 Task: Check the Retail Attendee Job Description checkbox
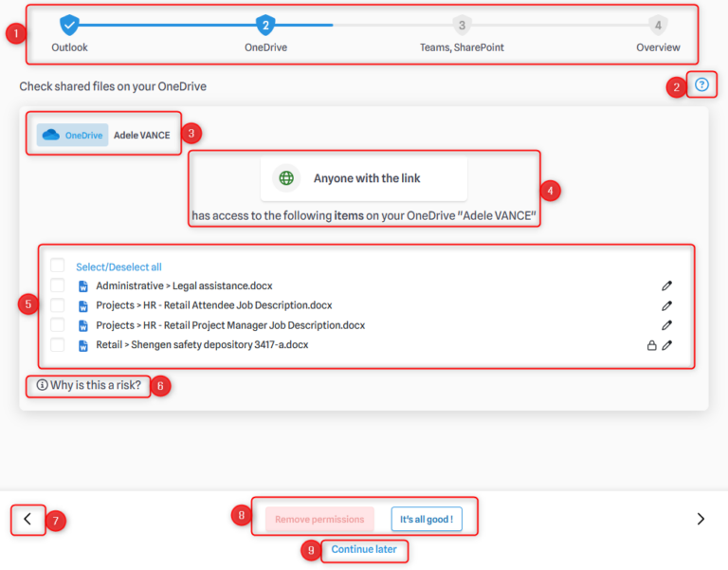(58, 304)
